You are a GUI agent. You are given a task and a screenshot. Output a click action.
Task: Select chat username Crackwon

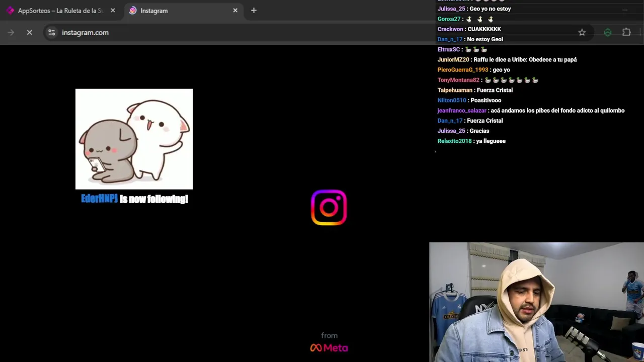[450, 29]
